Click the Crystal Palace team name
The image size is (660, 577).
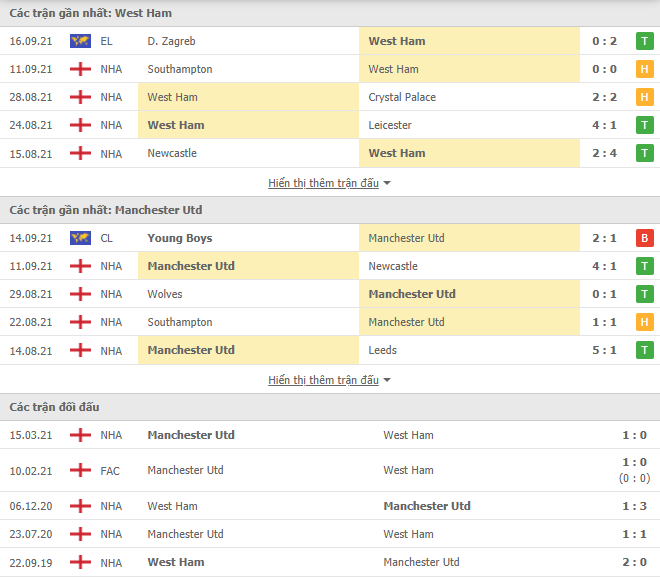pyautogui.click(x=402, y=97)
